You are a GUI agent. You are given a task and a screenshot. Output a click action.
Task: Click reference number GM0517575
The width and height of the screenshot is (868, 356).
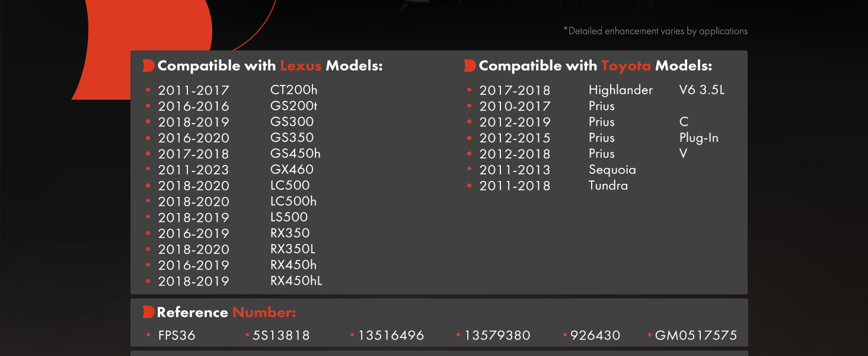click(696, 336)
